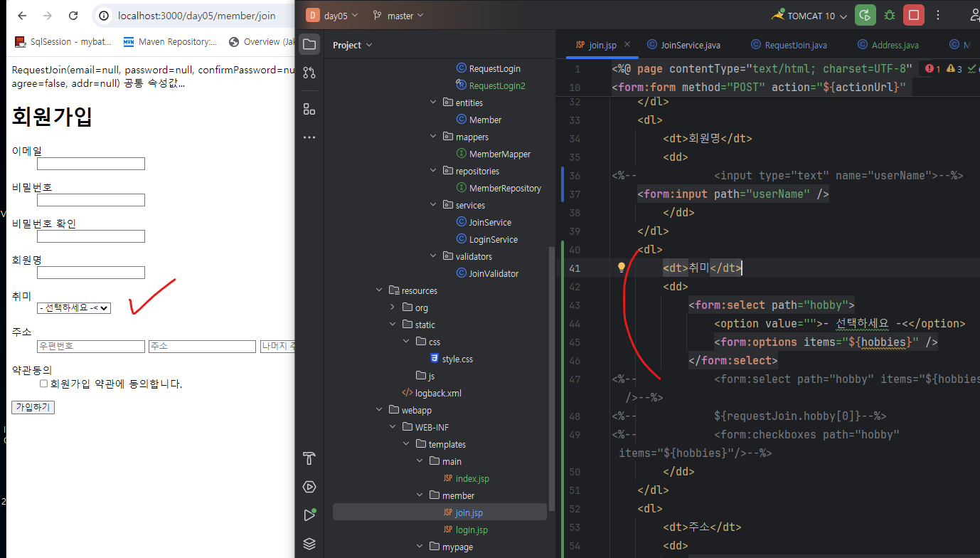Open the Build hammer tool window
This screenshot has width=980, height=558.
click(x=309, y=458)
